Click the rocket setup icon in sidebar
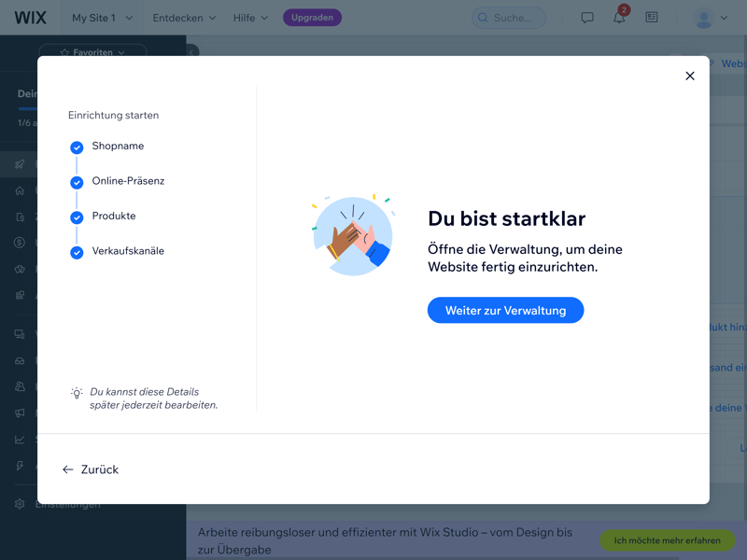 click(20, 164)
